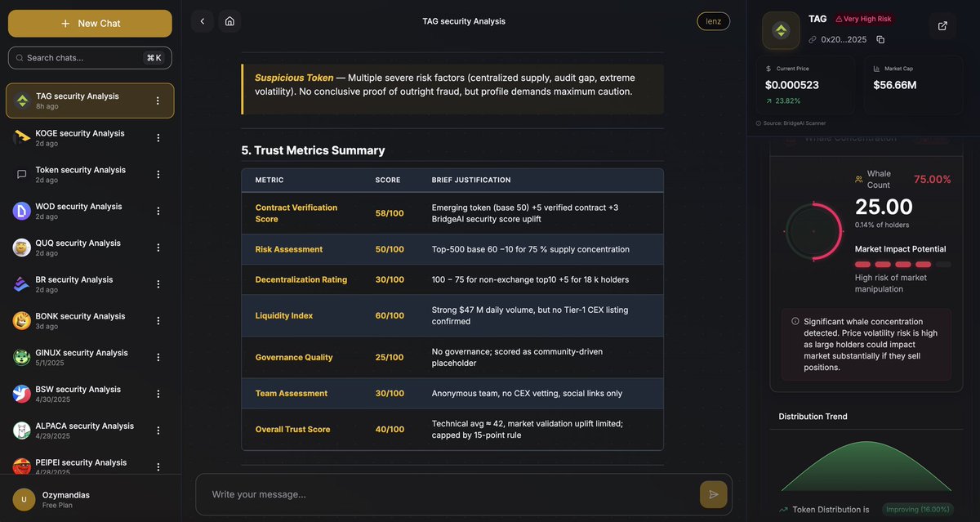This screenshot has width=980, height=522.
Task: Open options menu for WOD security Analysis
Action: tap(158, 211)
